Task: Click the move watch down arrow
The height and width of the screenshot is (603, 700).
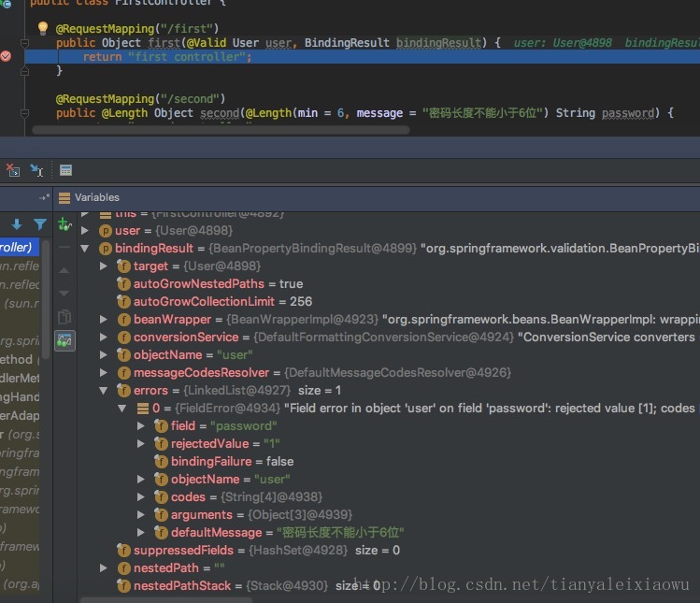Action: 64,294
